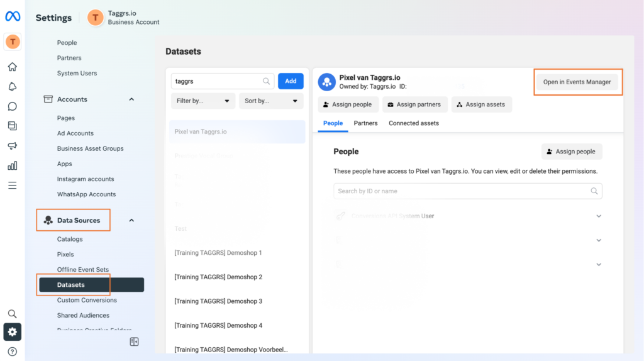Screen dimensions: 644x361
Task: Switch to the Partners tab
Action: pyautogui.click(x=365, y=123)
